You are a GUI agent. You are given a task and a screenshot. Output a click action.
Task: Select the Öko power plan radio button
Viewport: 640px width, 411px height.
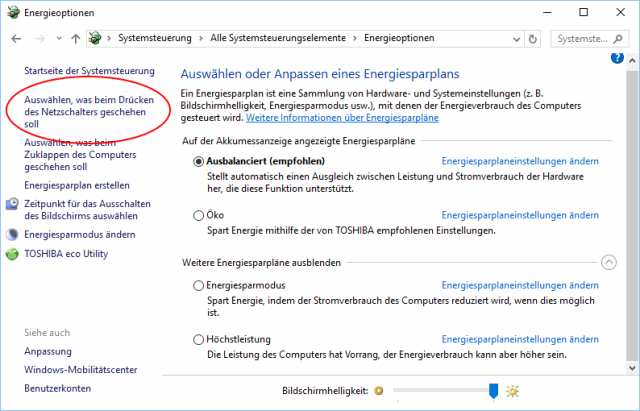(x=198, y=214)
